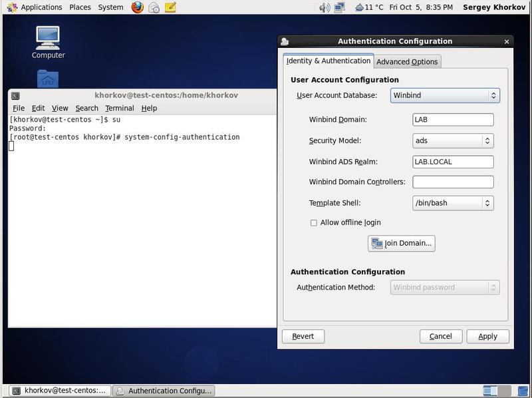Screen dimensions: 532x398
Task: Switch to the Advanced Options tab
Action: [x=408, y=61]
